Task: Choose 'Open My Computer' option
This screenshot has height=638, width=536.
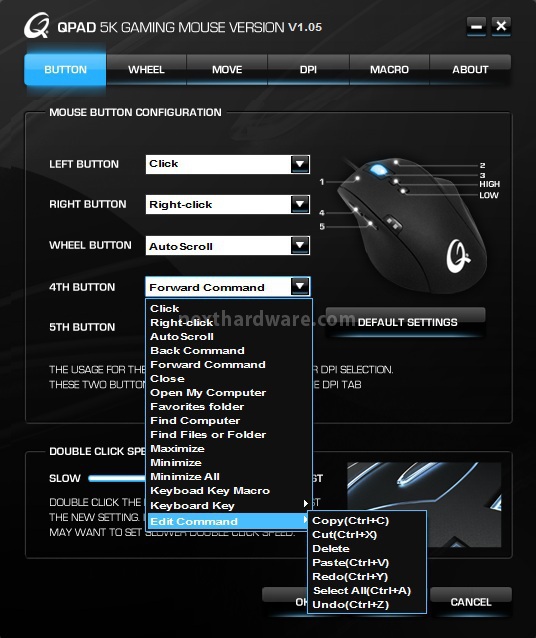Action: [229, 393]
